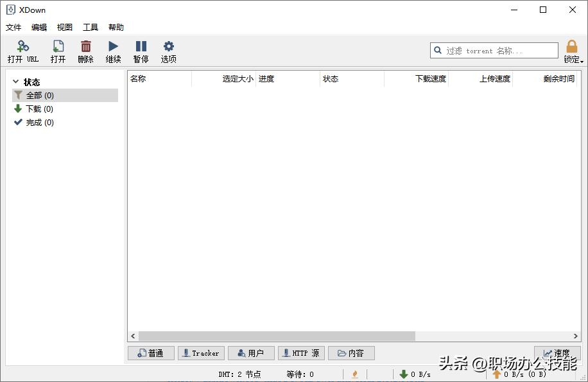Open the 编辑 menu
Image resolution: width=588 pixels, height=382 pixels.
[39, 28]
